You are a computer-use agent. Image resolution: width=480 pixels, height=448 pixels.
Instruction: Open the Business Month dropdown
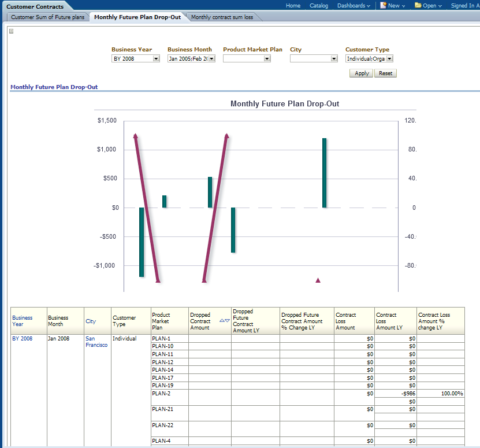coord(211,58)
